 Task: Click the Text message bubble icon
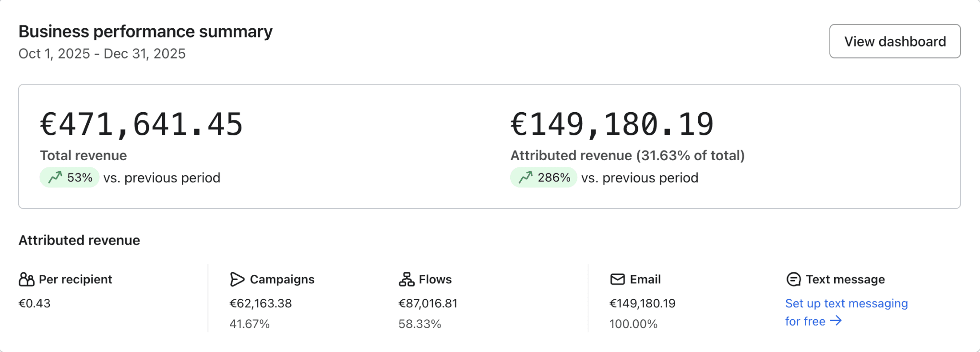point(793,279)
